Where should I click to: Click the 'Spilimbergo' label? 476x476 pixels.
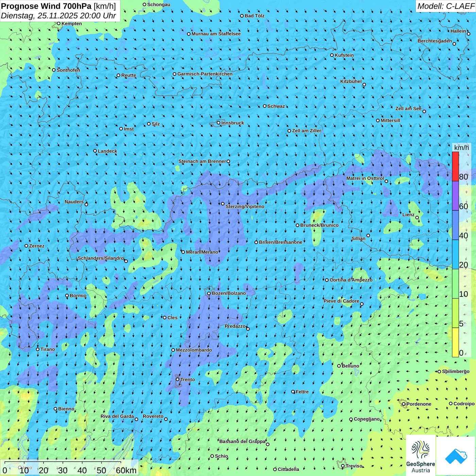pos(456,371)
